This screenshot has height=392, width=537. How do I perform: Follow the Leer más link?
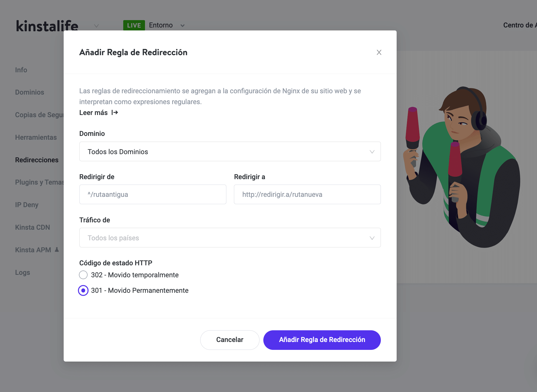[x=93, y=113]
